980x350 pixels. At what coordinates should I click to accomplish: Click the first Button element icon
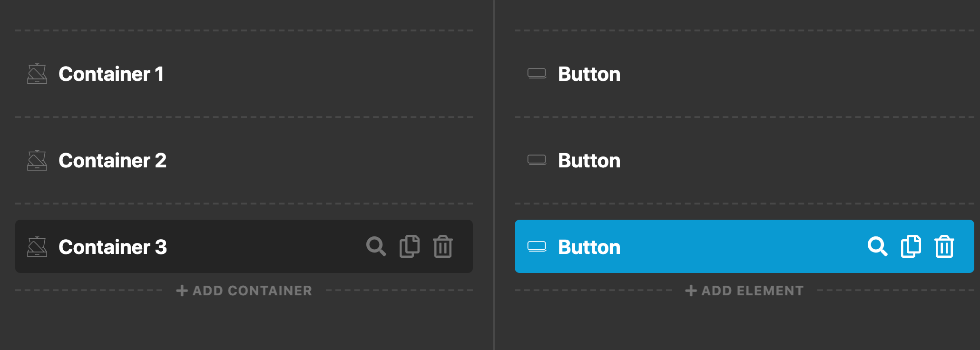pyautogui.click(x=537, y=74)
